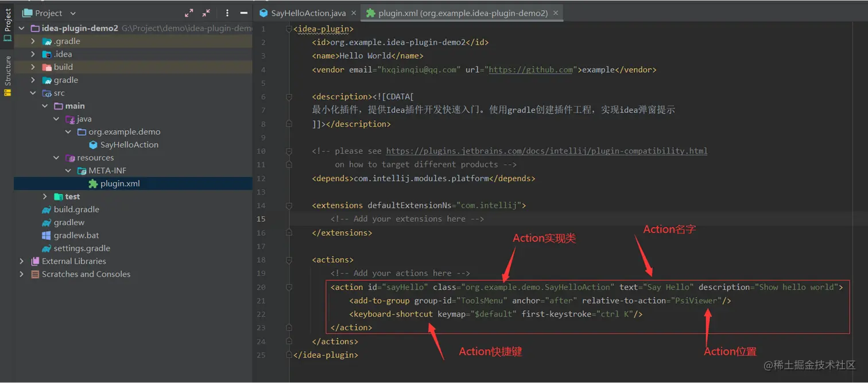The width and height of the screenshot is (868, 383).
Task: Expand the test folder
Action: (45, 197)
